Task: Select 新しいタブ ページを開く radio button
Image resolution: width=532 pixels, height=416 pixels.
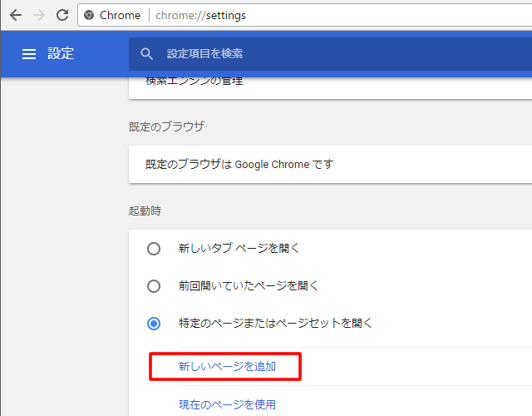Action: [154, 249]
